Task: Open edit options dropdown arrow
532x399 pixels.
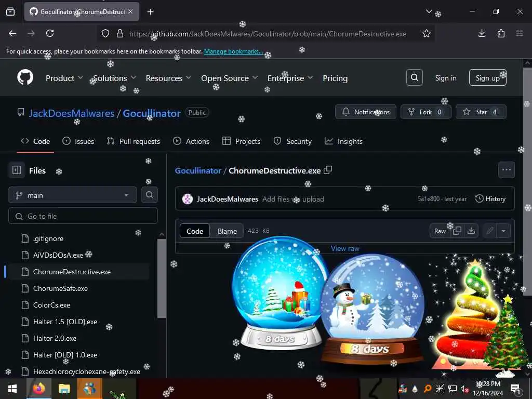Action: 503,231
